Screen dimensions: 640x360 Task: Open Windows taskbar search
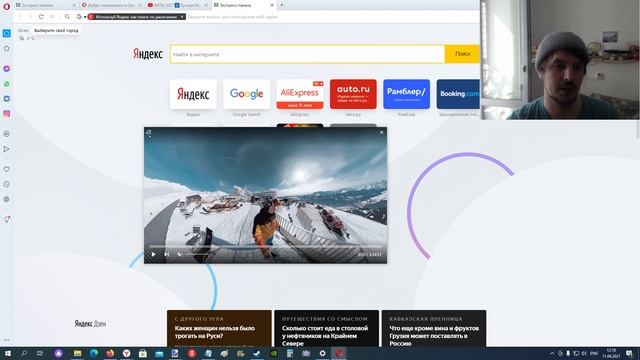24,353
